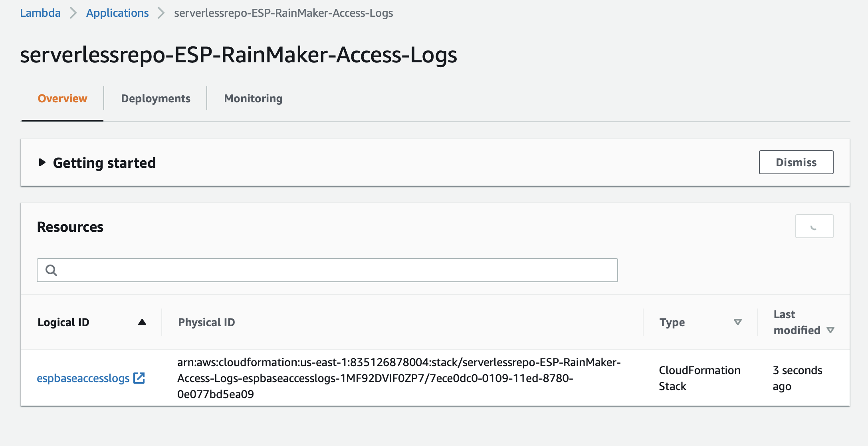868x446 pixels.
Task: Click the CloudFormation Stack type cell
Action: 700,378
